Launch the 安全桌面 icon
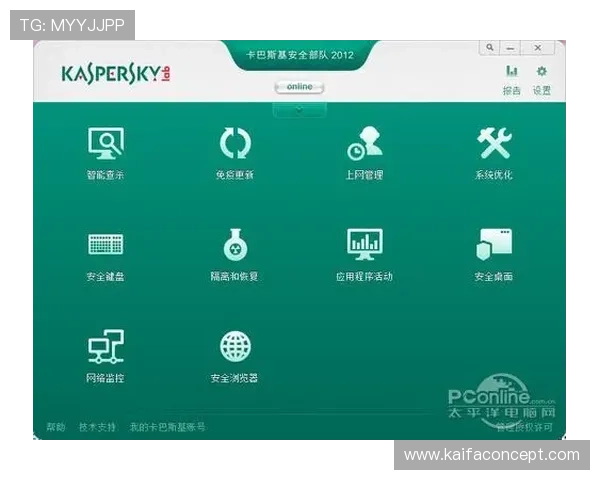 coord(494,244)
